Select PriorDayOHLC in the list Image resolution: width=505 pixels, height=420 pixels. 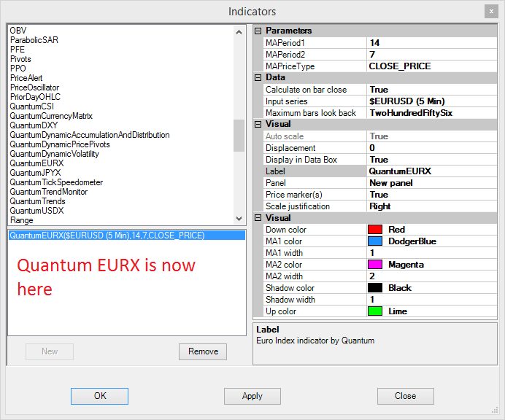(35, 97)
